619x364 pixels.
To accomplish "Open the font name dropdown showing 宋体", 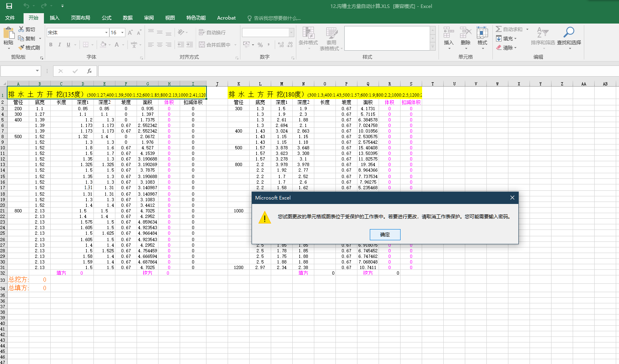I will 106,33.
